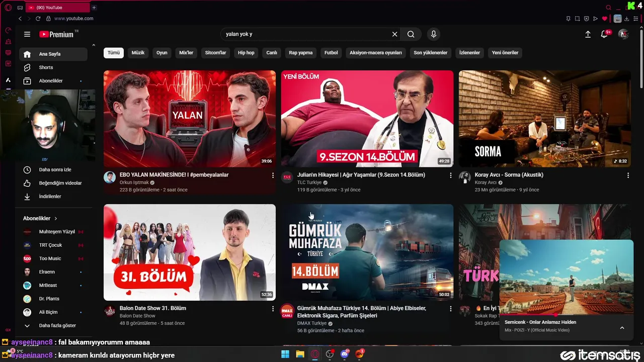Open the EBO YALAN MAKİNESİNDE video thumbnail
This screenshot has height=362, width=644.
(190, 119)
